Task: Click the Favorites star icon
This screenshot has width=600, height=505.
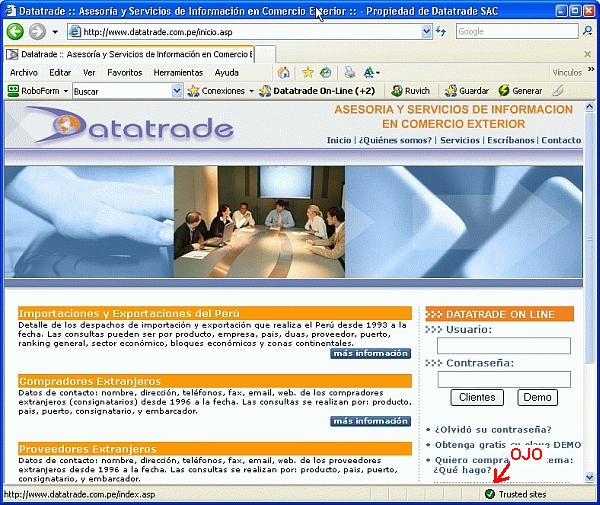Action: [308, 72]
